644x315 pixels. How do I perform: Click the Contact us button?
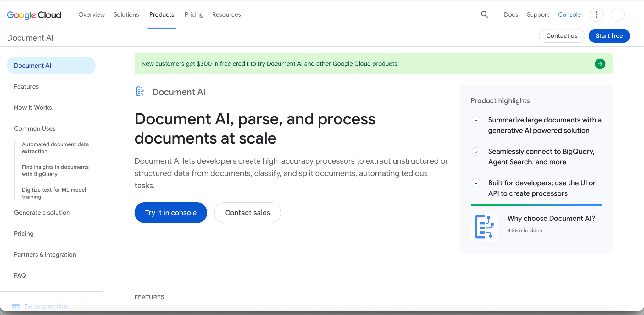pos(562,36)
